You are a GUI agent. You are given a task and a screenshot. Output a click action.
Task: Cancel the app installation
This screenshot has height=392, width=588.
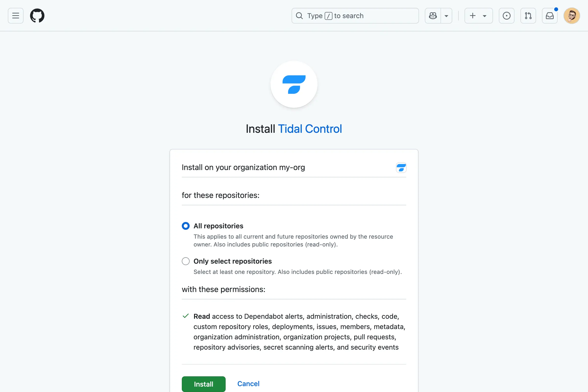(248, 384)
